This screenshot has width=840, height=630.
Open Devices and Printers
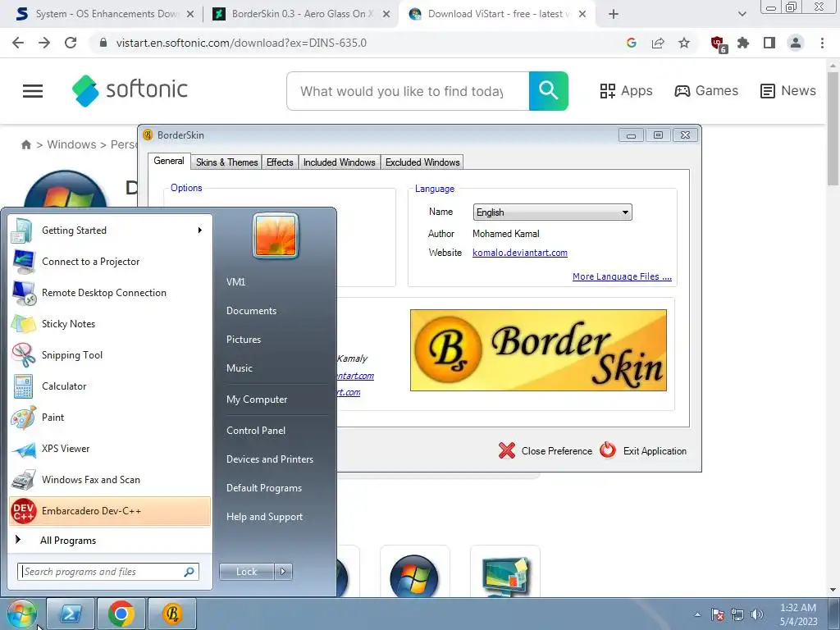(x=269, y=459)
